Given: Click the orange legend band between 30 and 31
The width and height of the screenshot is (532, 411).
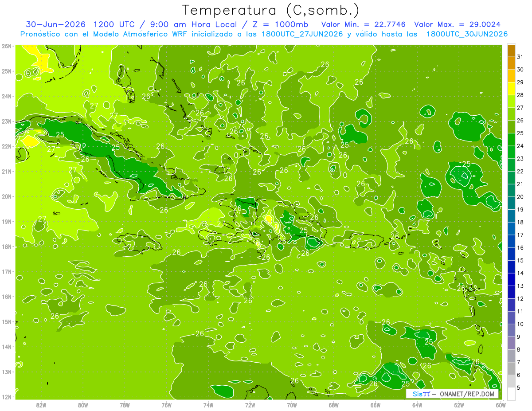Looking at the screenshot, I should coord(511,63).
